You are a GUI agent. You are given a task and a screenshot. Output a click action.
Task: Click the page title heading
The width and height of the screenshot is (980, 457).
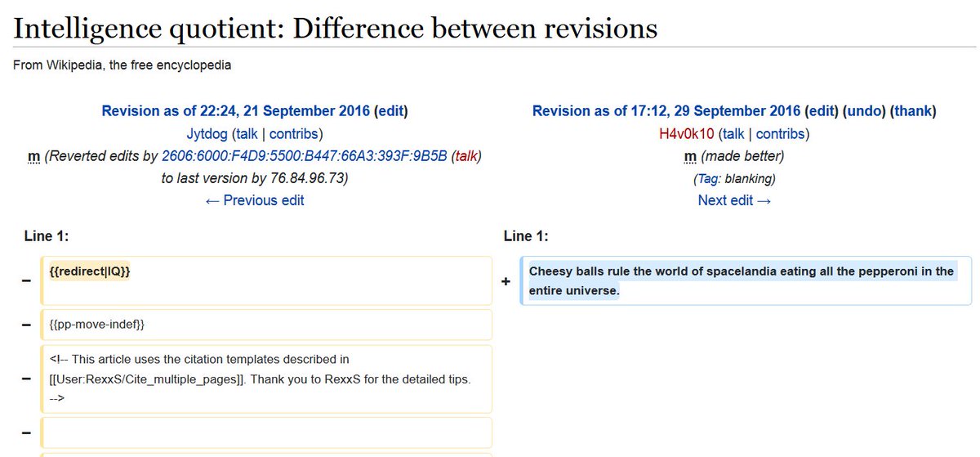click(336, 29)
